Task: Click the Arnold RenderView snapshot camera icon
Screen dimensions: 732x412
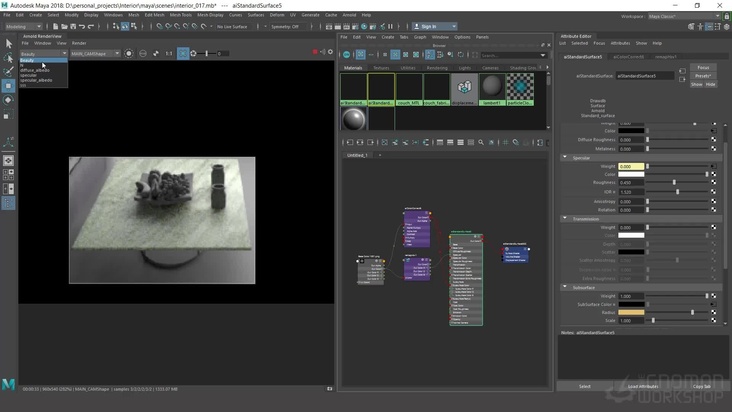Action: pyautogui.click(x=330, y=389)
